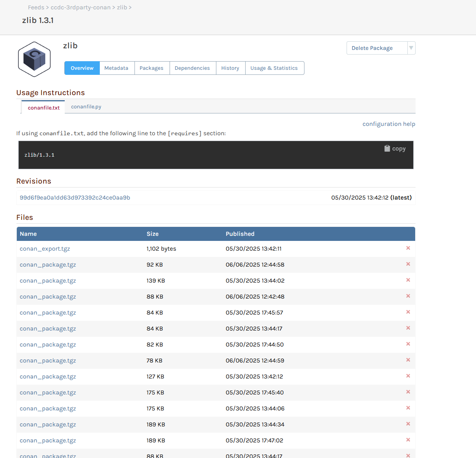Screen dimensions: 476x458
Task: Remove the file published 05/30/2025 17:45:57
Action: click(408, 312)
